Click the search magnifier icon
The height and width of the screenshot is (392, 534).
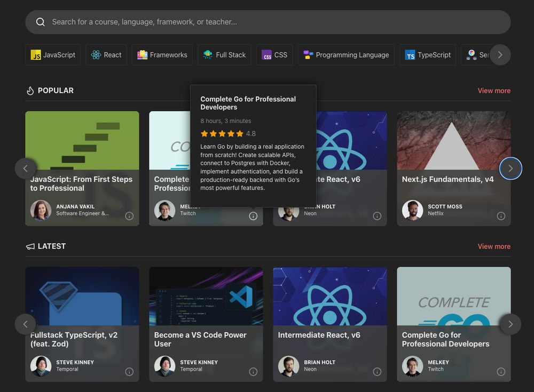(x=40, y=22)
